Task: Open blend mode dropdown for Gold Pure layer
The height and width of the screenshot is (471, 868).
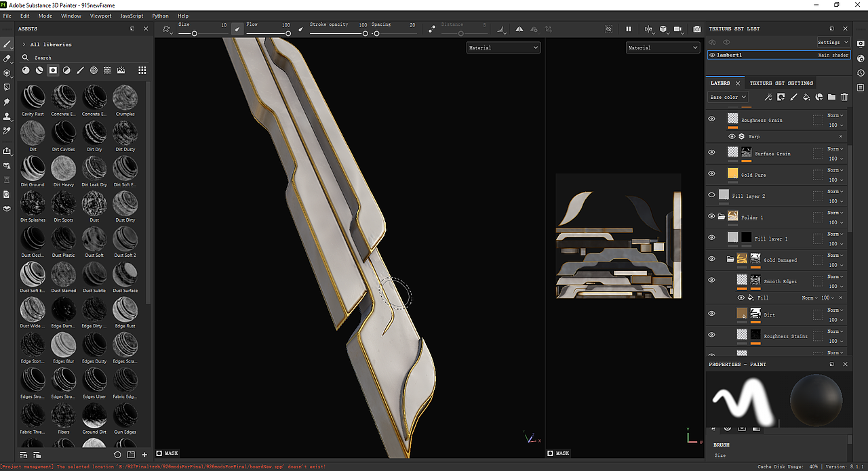Action: [x=835, y=170]
